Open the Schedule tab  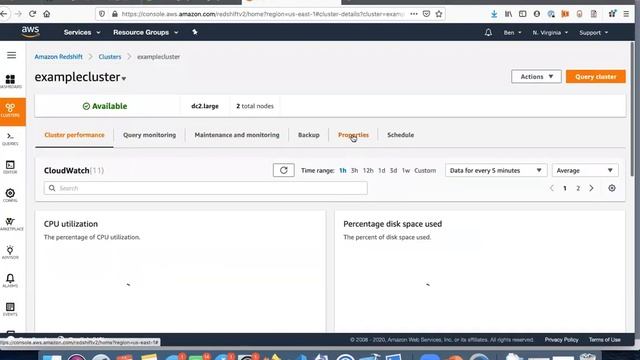tap(400, 135)
